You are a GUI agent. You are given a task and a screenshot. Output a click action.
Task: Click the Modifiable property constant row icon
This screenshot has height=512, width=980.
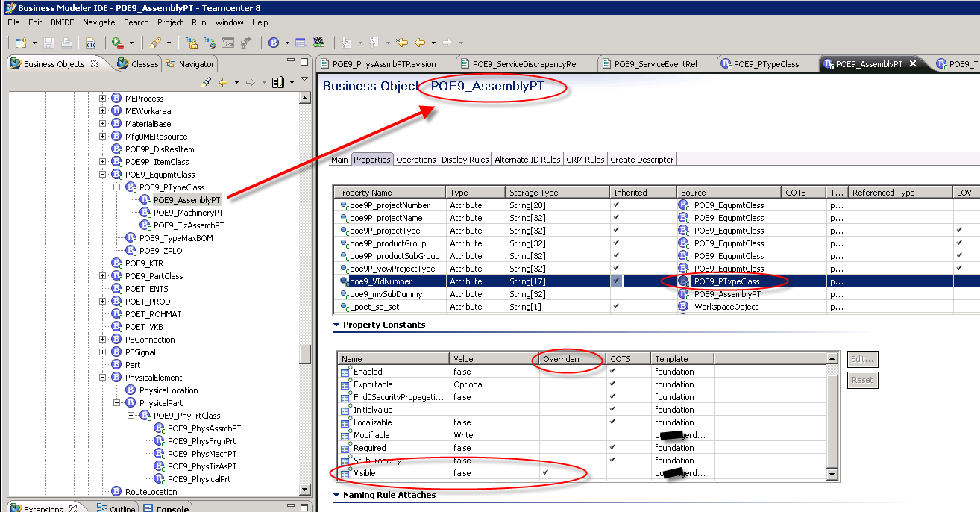(345, 435)
